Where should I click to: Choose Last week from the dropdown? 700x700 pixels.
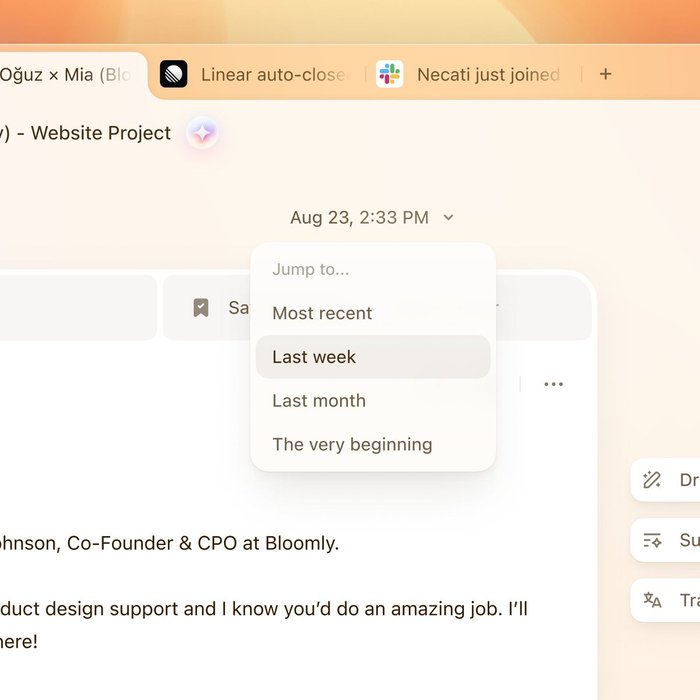click(373, 357)
